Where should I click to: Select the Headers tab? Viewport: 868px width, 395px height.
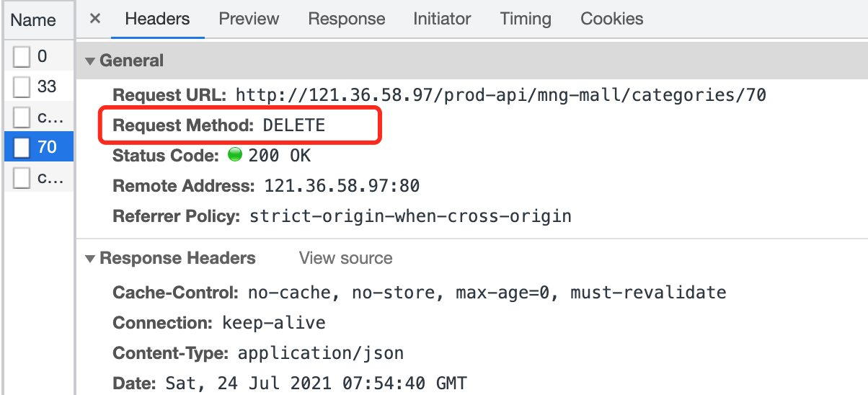point(157,19)
